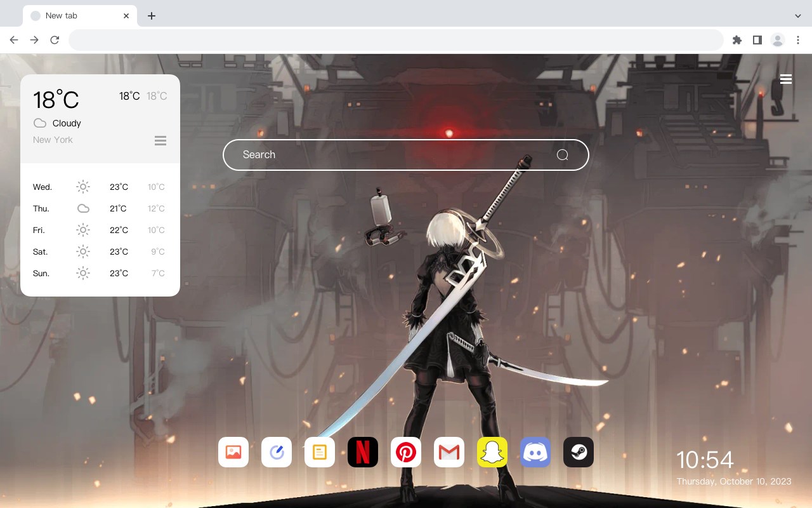Click the sun icon in the Wed. row
The width and height of the screenshot is (812, 508).
(x=83, y=187)
